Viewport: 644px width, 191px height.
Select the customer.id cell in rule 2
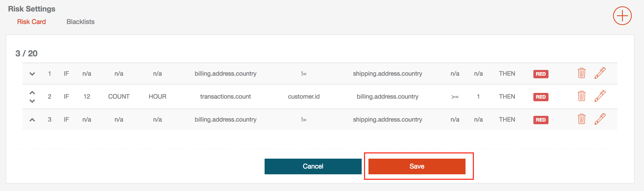point(304,97)
